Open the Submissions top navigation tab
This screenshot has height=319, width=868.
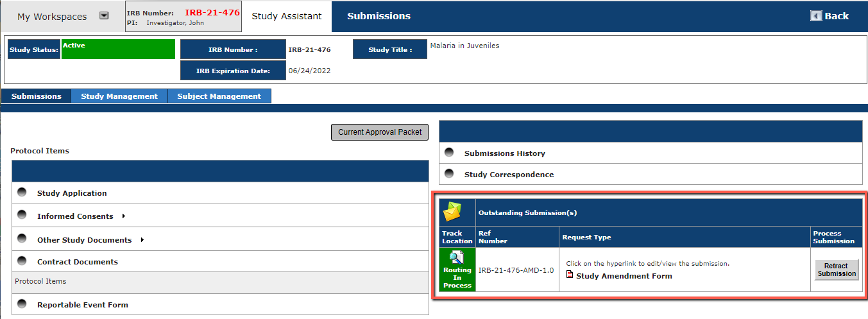coord(379,17)
